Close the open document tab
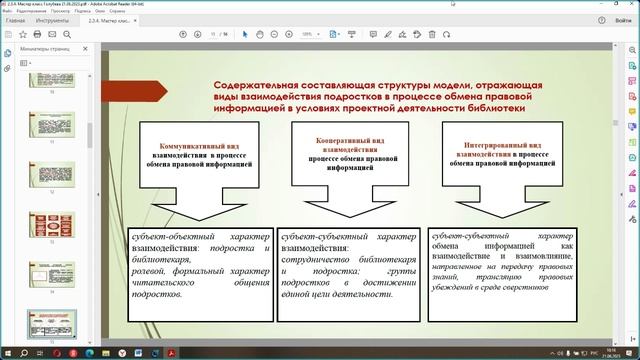The width and height of the screenshot is (640, 360). coord(135,20)
